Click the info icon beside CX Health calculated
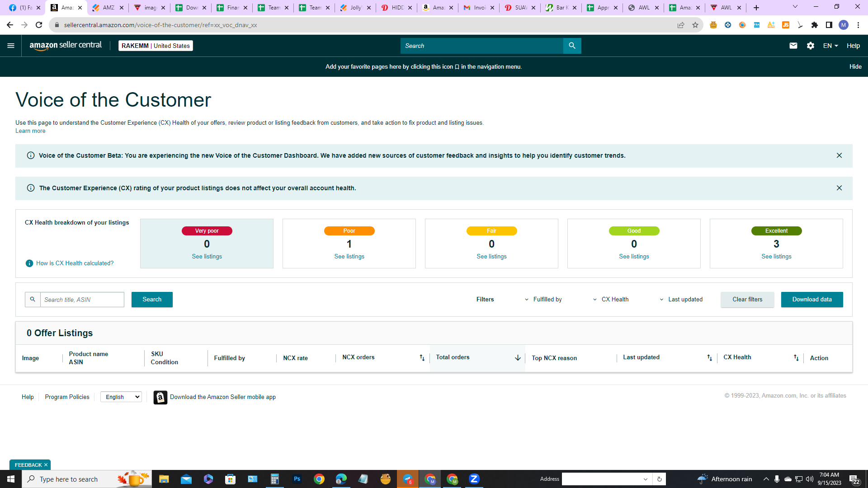The width and height of the screenshot is (868, 488). click(x=29, y=263)
